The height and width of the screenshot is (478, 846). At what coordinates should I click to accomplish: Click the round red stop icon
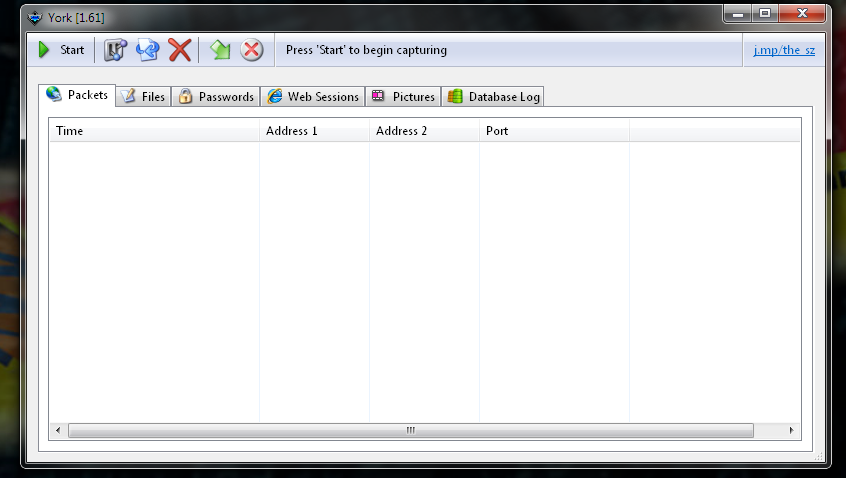(251, 50)
